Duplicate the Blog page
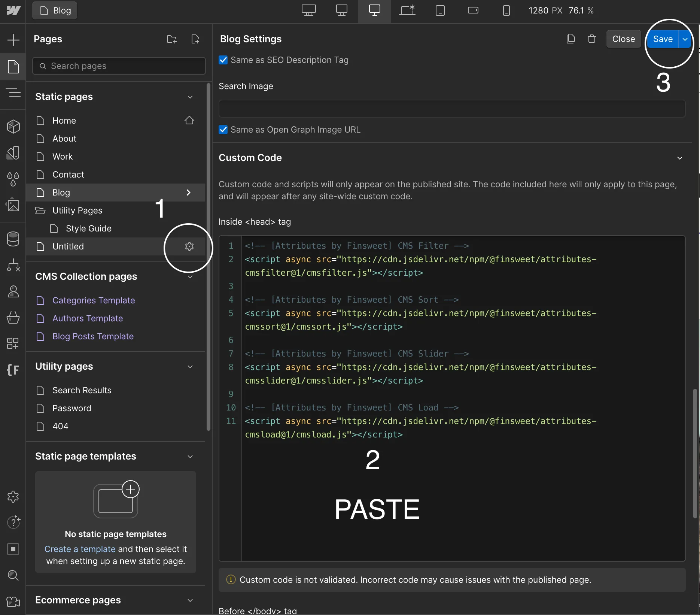Screen dimensions: 700x615 [x=570, y=39]
